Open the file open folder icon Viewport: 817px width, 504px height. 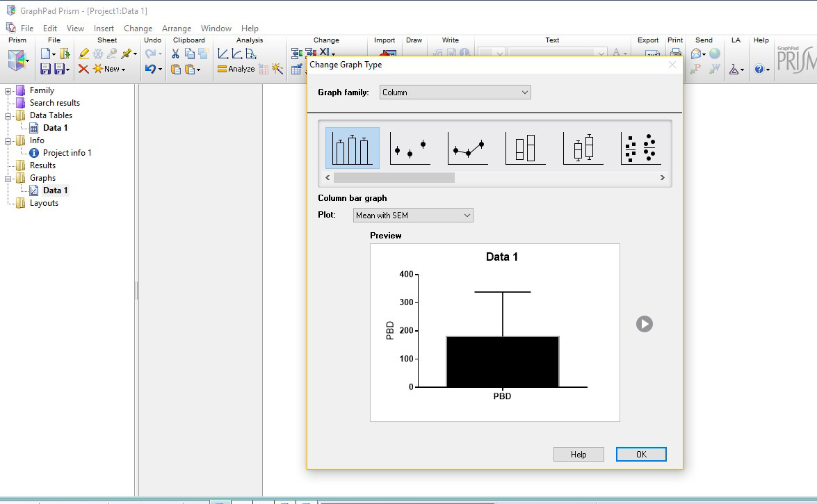[65, 54]
